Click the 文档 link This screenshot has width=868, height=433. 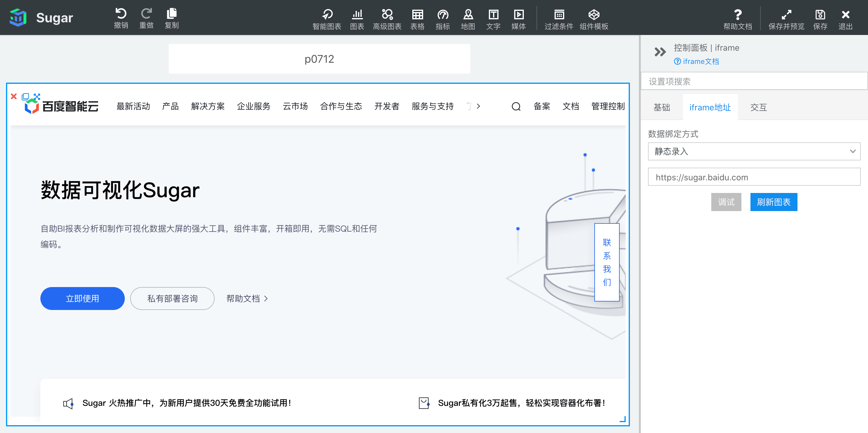point(571,106)
